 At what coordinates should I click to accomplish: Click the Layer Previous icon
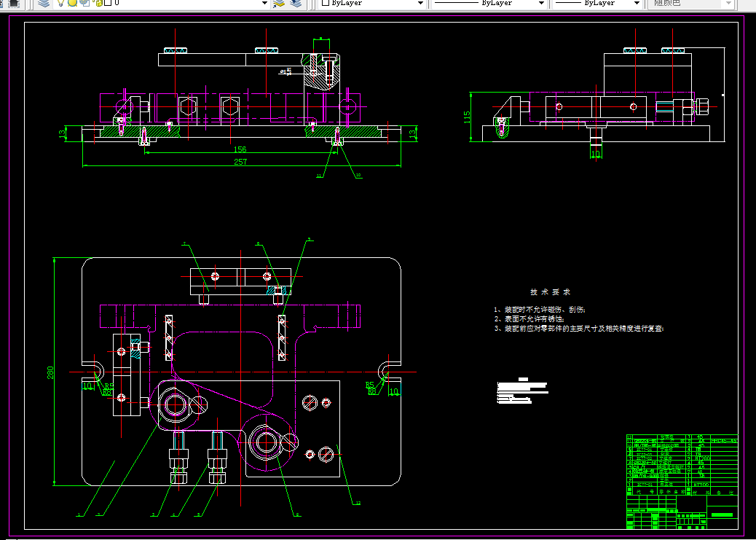pos(296,3)
